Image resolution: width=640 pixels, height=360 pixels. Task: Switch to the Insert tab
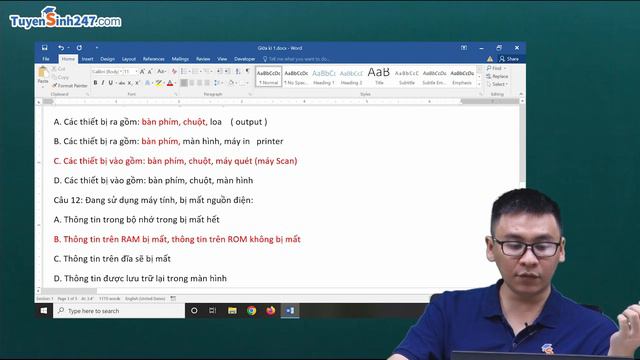point(87,59)
